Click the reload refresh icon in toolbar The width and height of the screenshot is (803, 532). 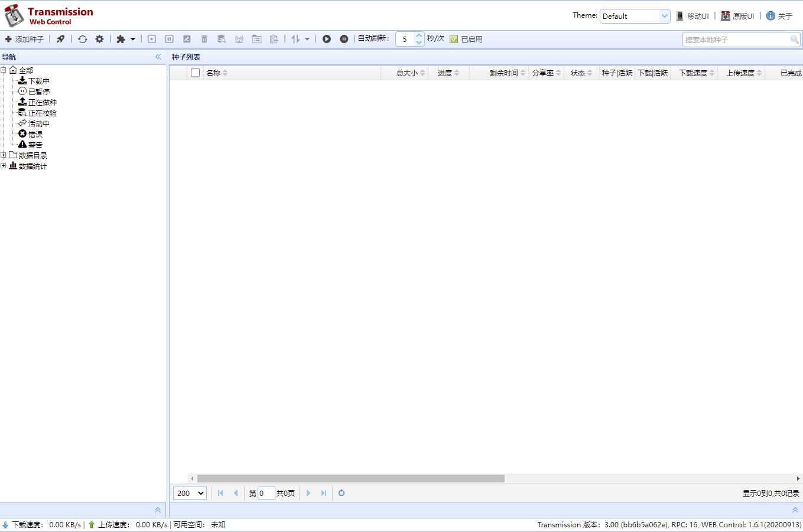pos(83,39)
